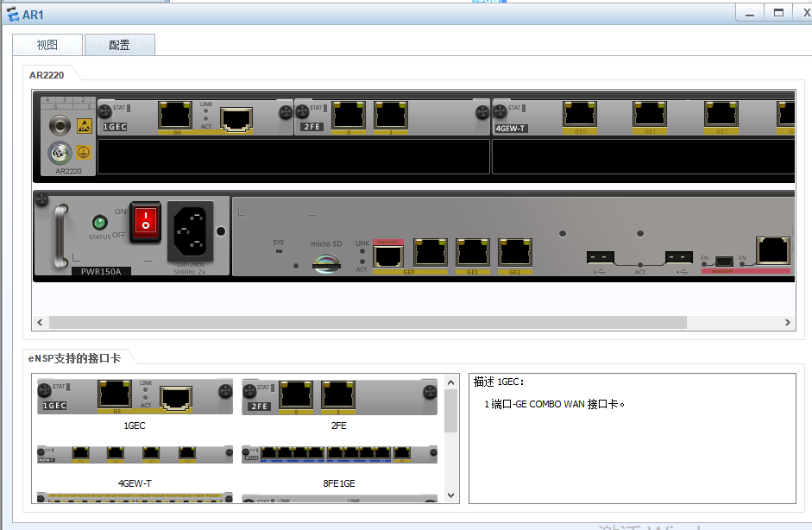
Task: Click GE2 port on installed 4GEW-T card
Action: coord(721,115)
